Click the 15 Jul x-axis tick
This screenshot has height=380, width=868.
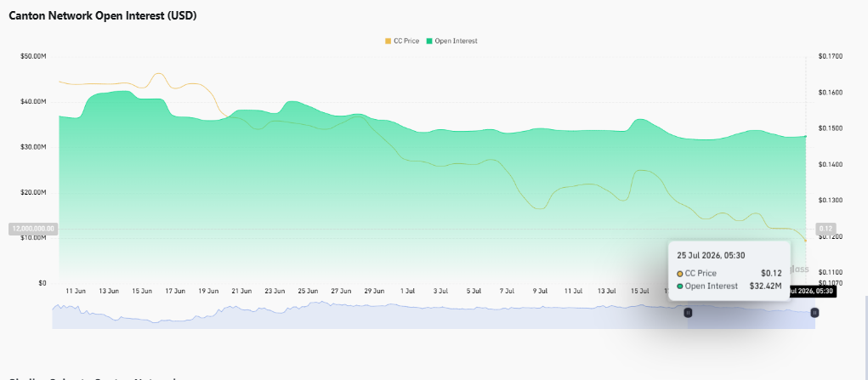(x=640, y=291)
